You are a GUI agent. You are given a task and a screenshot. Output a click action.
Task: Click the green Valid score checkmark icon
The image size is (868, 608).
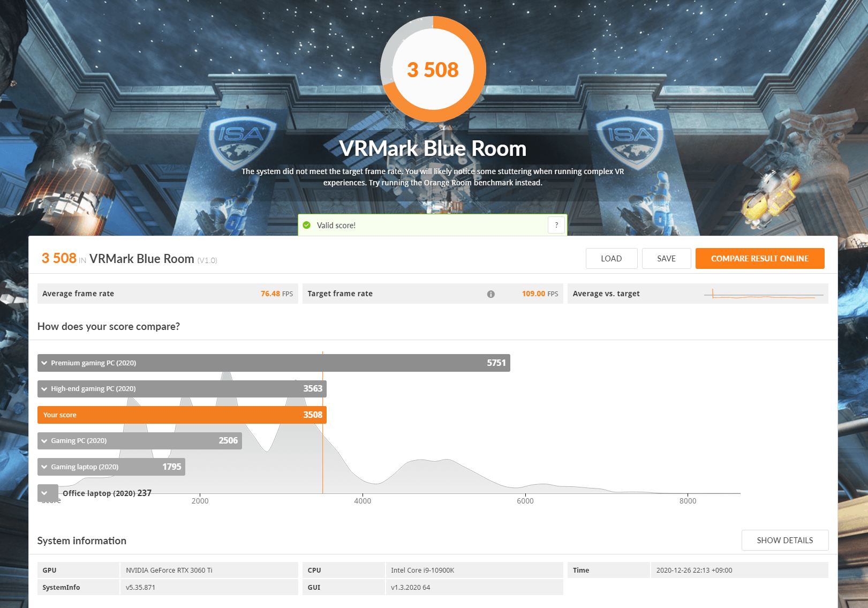pyautogui.click(x=307, y=225)
